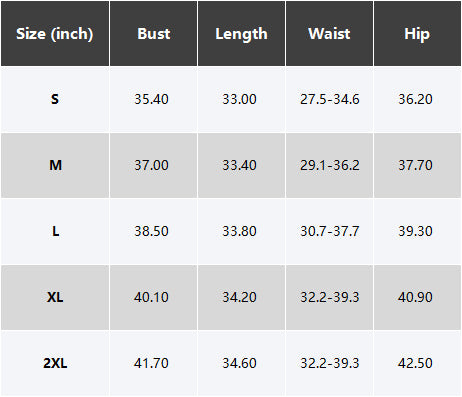Click waist range 29.1-36.2
The height and width of the screenshot is (397, 462).
(x=330, y=165)
